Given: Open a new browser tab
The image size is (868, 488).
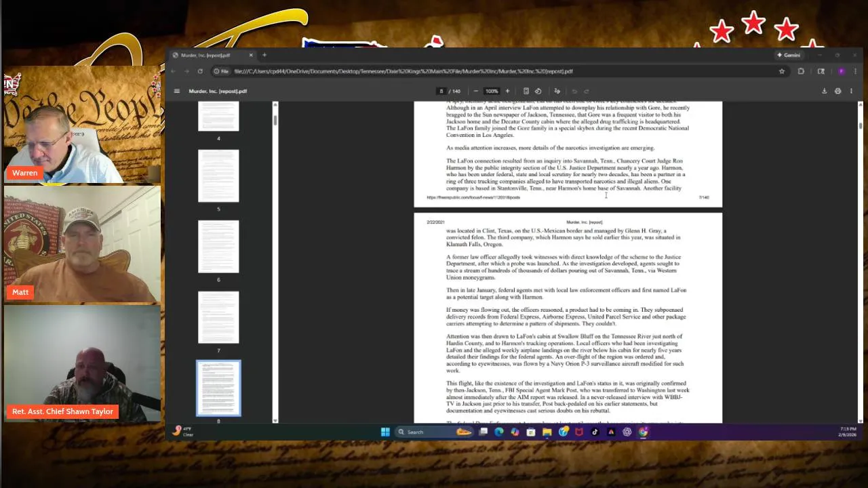Looking at the screenshot, I should click(x=264, y=55).
